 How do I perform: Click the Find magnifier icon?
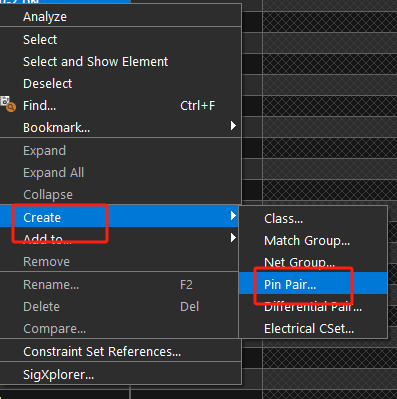8,104
